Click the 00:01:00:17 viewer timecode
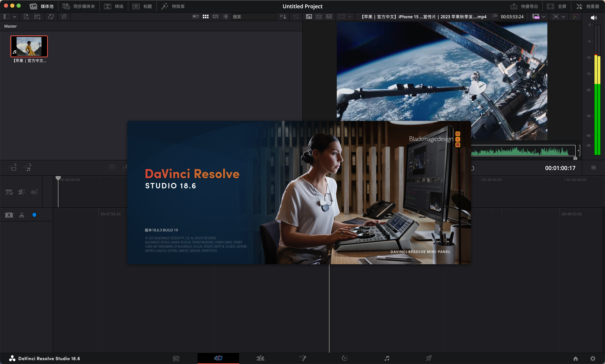This screenshot has width=605, height=364. click(560, 168)
